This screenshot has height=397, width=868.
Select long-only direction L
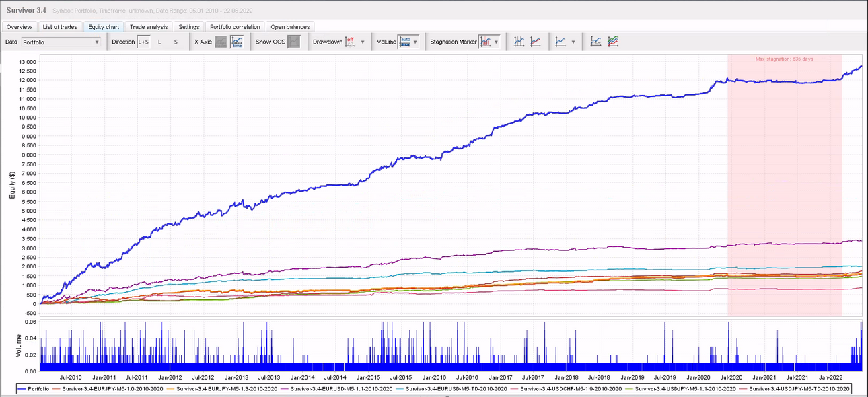159,42
